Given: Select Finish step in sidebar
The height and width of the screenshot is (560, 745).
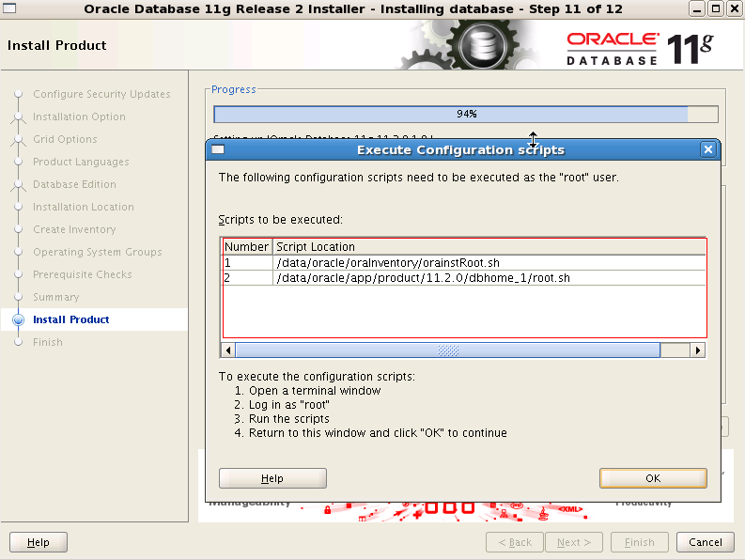Looking at the screenshot, I should (48, 342).
